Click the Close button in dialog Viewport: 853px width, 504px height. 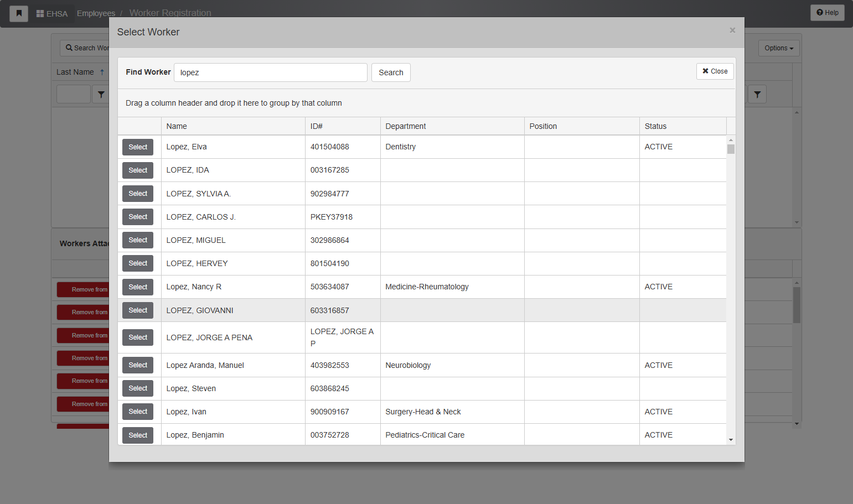tap(715, 71)
